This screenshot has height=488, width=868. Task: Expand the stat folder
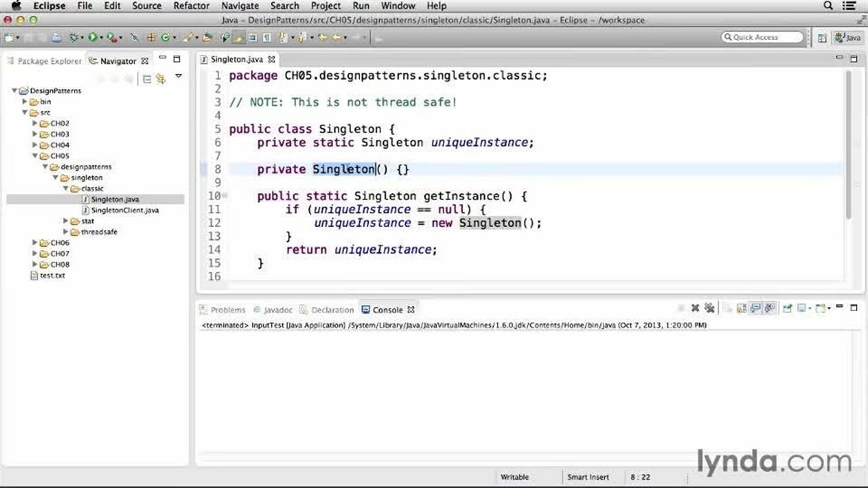pyautogui.click(x=66, y=221)
